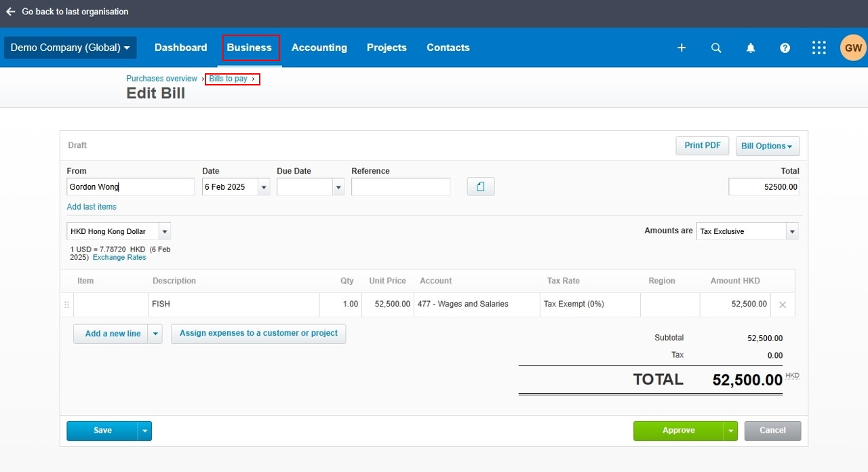
Task: Open the Demo Company (Global) organisation dropdown
Action: [71, 47]
